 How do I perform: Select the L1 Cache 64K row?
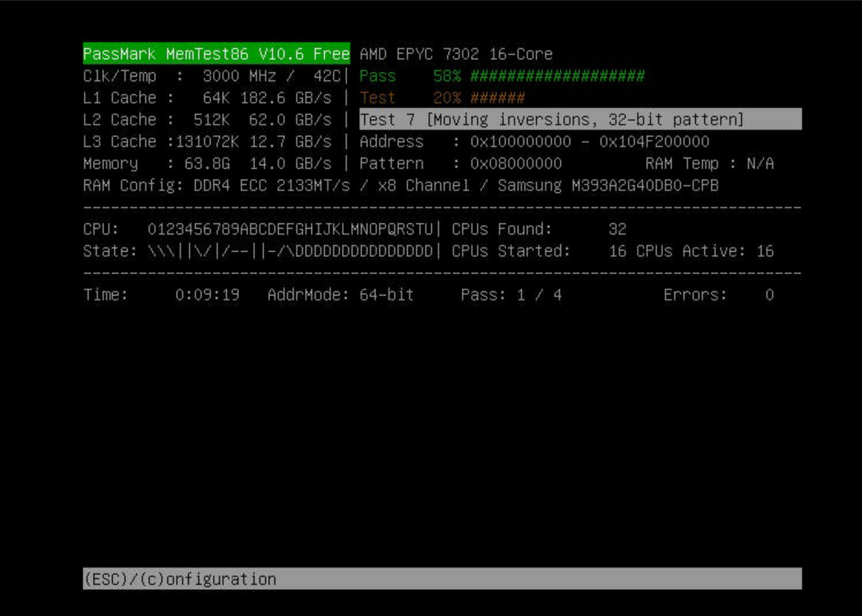(207, 98)
